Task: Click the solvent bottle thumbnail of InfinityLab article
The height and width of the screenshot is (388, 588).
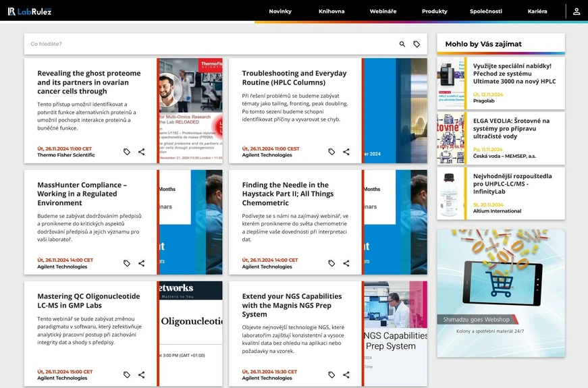Action: coord(450,194)
